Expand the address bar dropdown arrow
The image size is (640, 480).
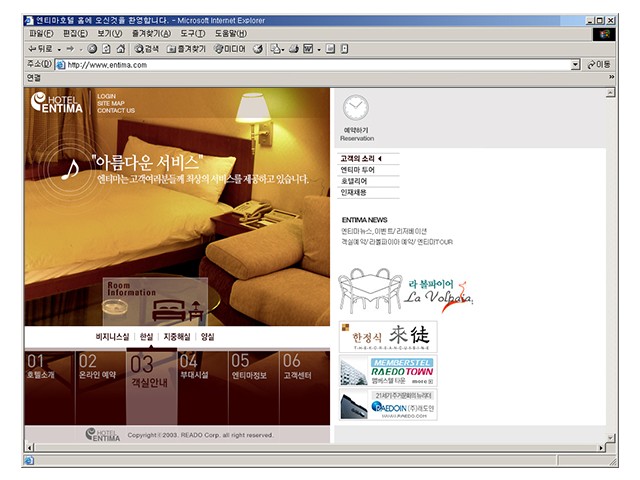575,65
